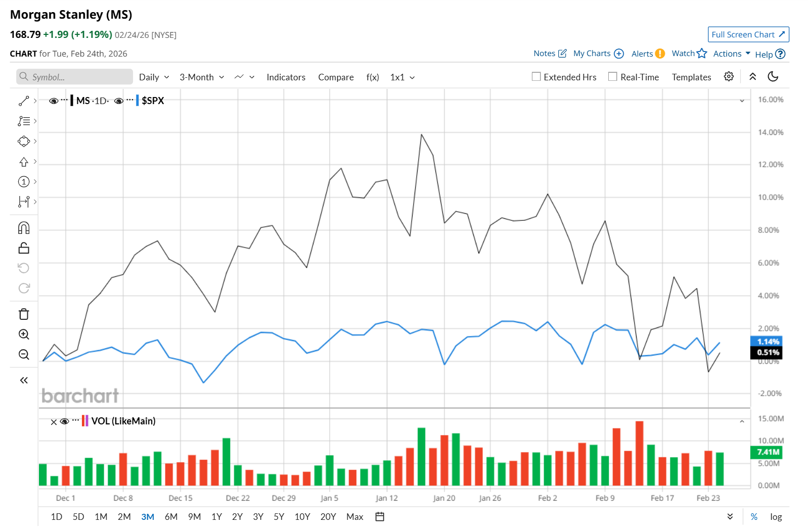The image size is (808, 532).
Task: Toggle log scale mode
Action: 776,516
